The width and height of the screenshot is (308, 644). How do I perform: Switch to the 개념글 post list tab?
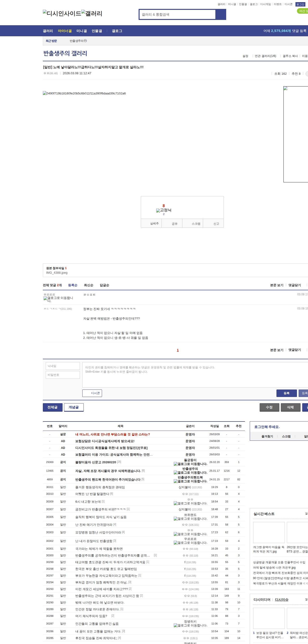(74, 407)
